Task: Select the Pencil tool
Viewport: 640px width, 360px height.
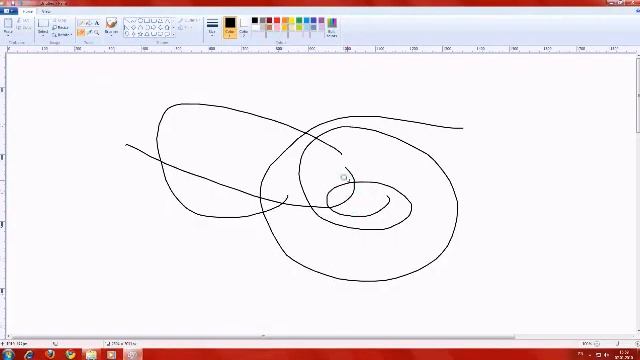Action: pos(81,23)
